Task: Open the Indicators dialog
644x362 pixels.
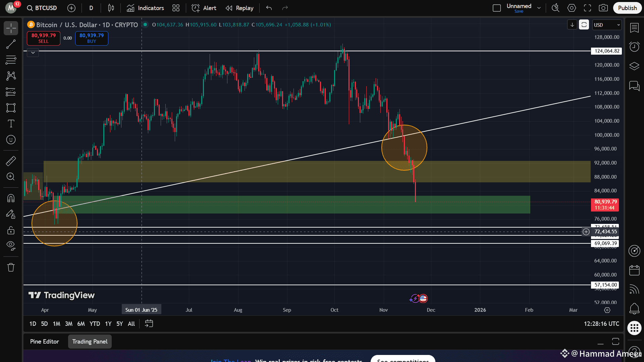Action: (x=145, y=8)
